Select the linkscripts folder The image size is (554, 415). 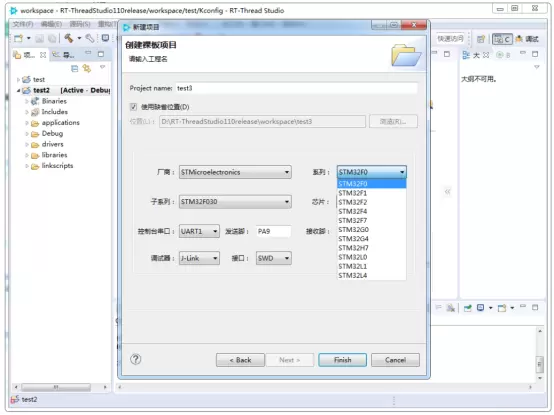tap(57, 166)
